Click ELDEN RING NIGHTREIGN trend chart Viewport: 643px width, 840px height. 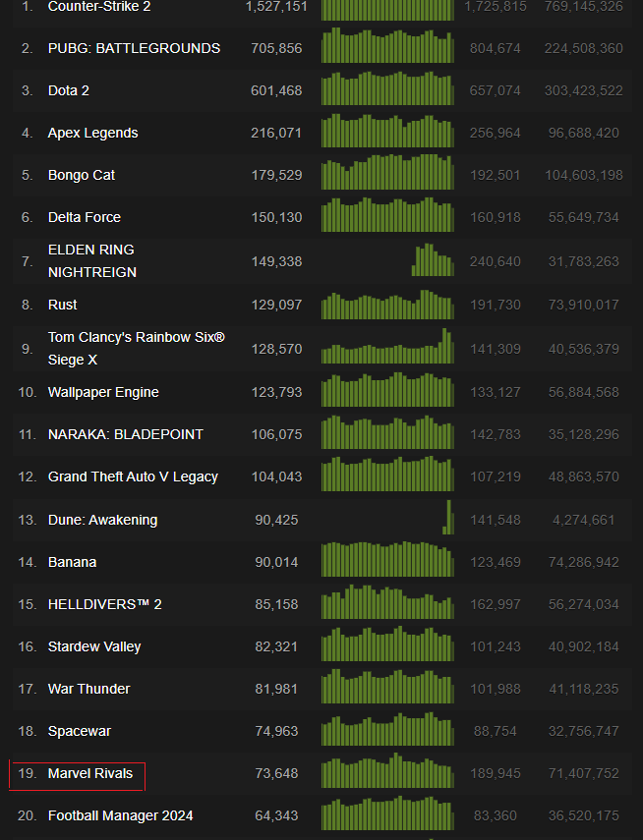[x=433, y=259]
